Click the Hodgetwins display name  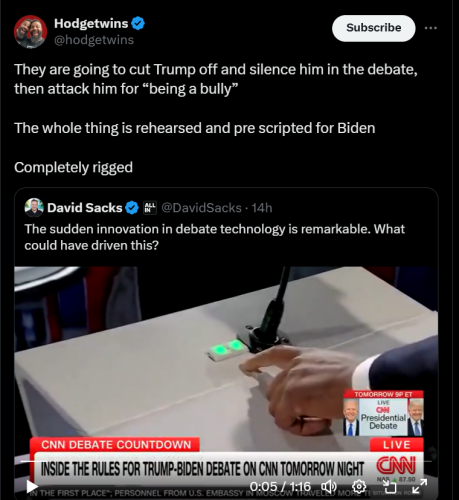point(91,23)
